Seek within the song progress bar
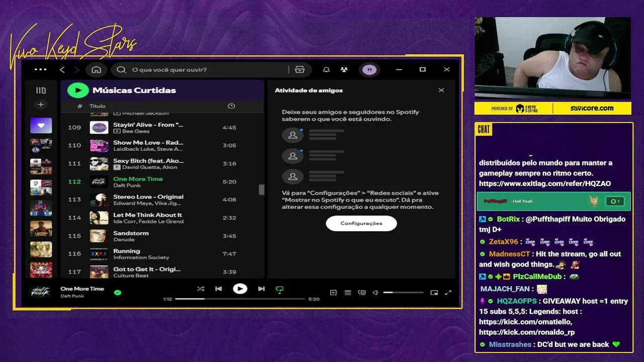The width and height of the screenshot is (644, 362). pos(240,299)
